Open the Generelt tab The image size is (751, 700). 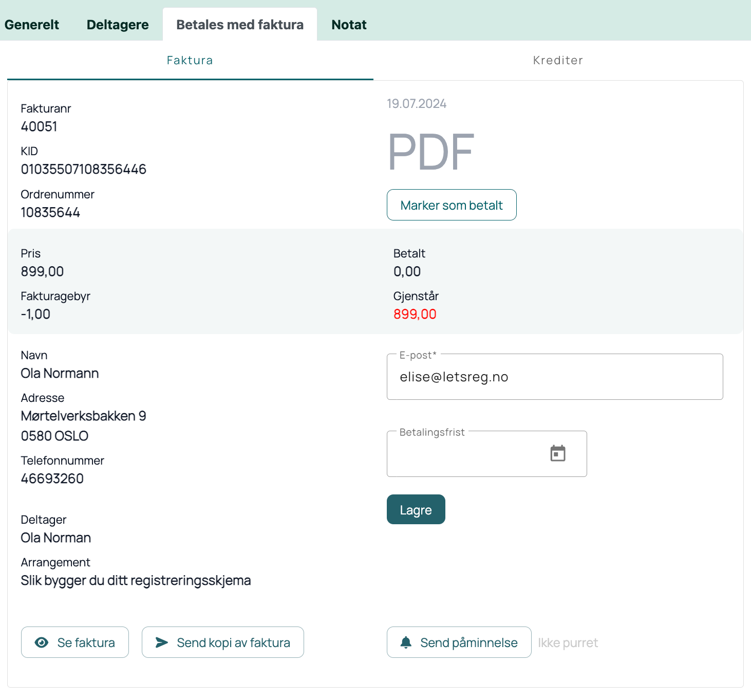[32, 25]
